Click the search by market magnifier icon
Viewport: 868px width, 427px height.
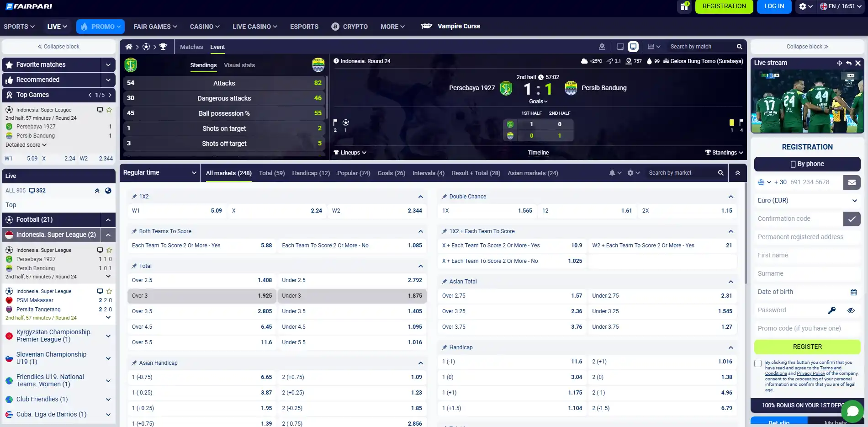[720, 173]
